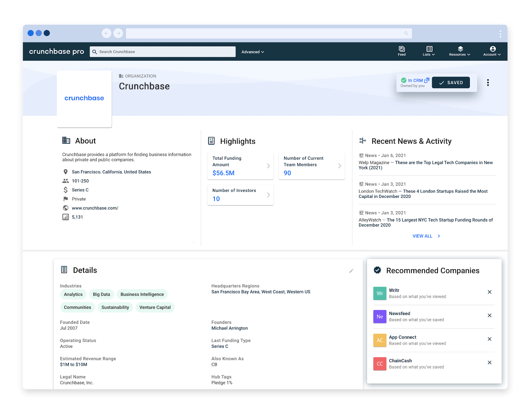Click the About section building icon
Screen dimensions: 532x414
(x=66, y=141)
